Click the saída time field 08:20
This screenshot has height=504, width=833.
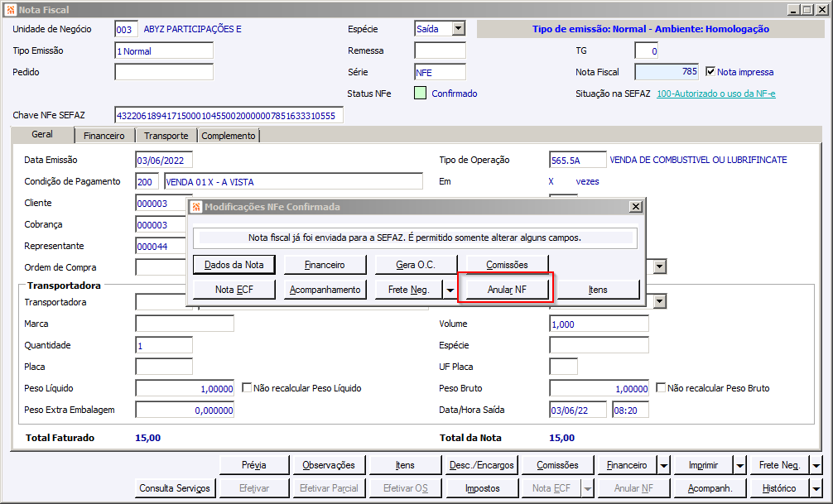click(630, 410)
